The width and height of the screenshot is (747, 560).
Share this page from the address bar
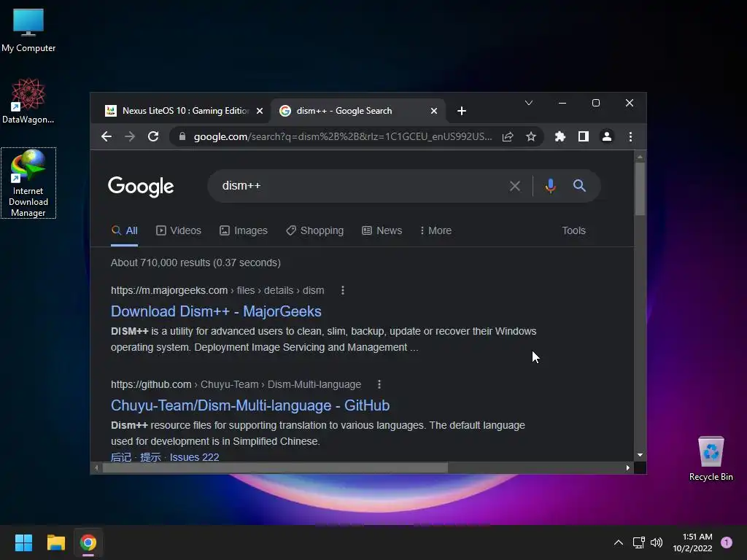(508, 136)
